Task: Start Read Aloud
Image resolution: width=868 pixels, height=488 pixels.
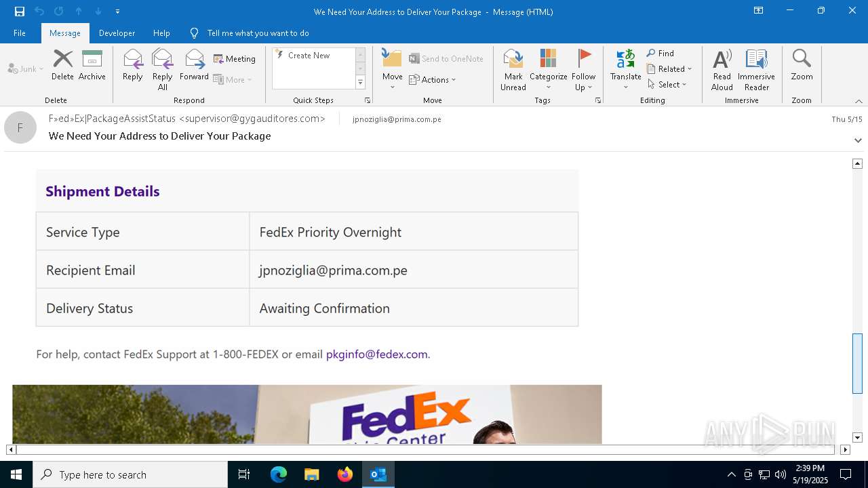Action: (722, 70)
